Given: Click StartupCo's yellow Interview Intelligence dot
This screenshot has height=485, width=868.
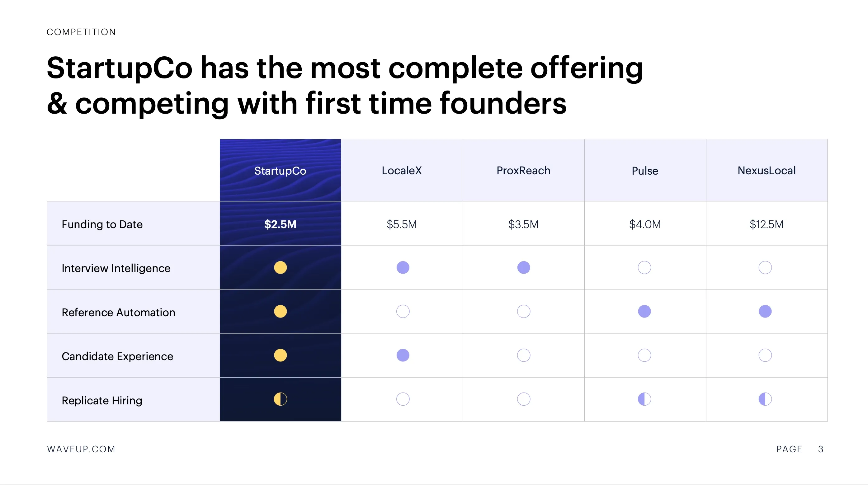Looking at the screenshot, I should pos(280,267).
